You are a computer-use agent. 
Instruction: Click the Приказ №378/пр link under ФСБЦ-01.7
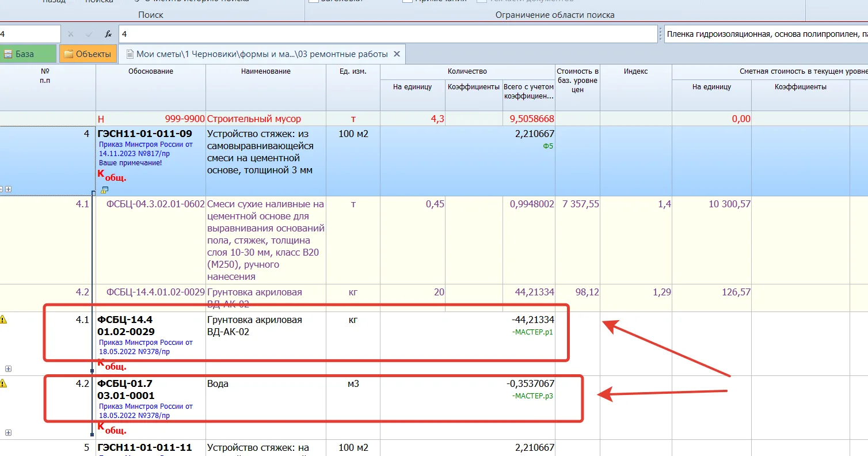146,411
